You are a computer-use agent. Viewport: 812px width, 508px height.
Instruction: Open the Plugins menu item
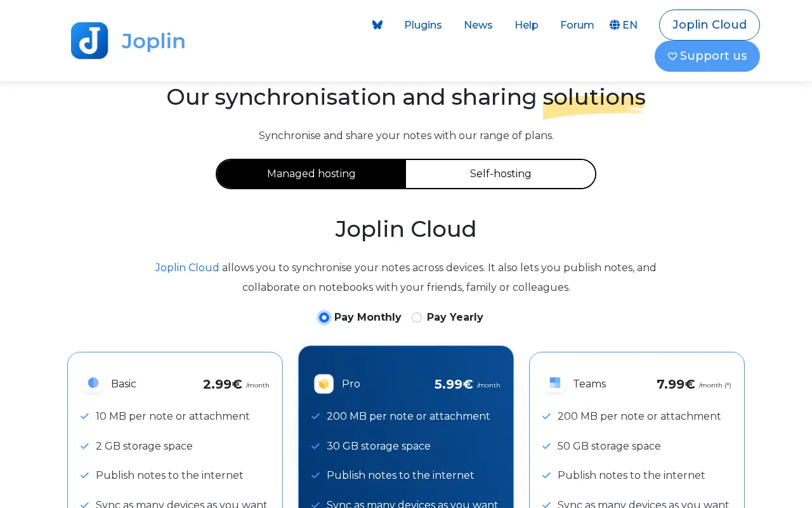click(423, 25)
